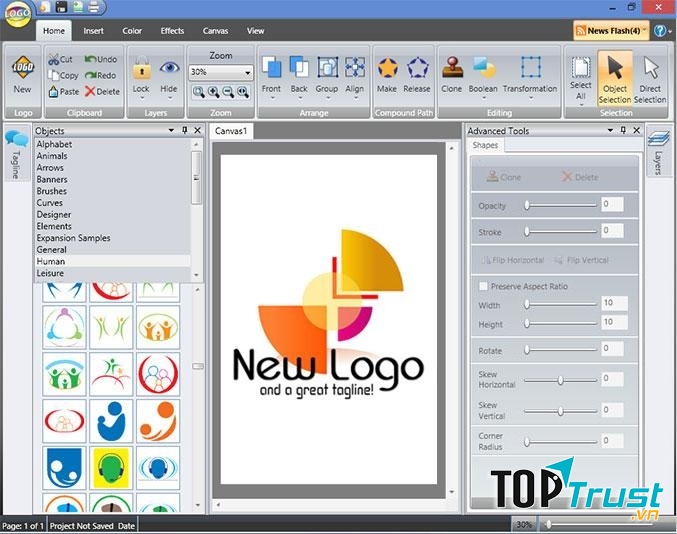Close the Objects panel
677x534 pixels.
pyautogui.click(x=198, y=130)
